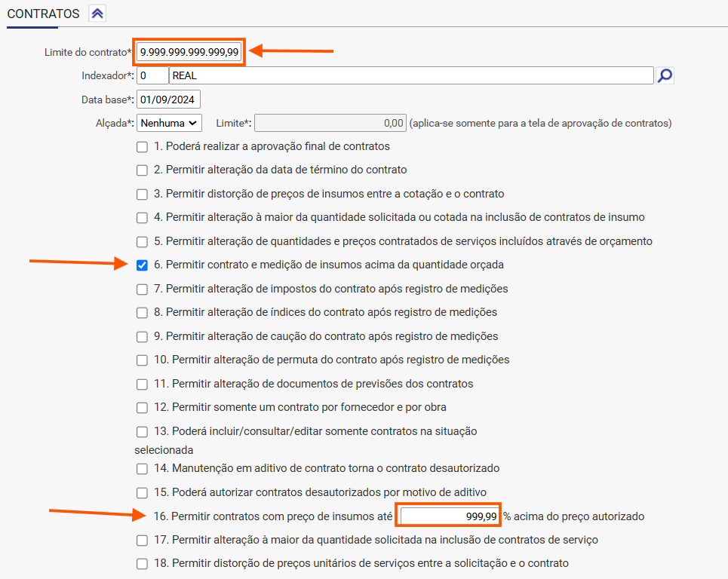The image size is (728, 579).
Task: Open the Alçada dropdown
Action: (169, 124)
